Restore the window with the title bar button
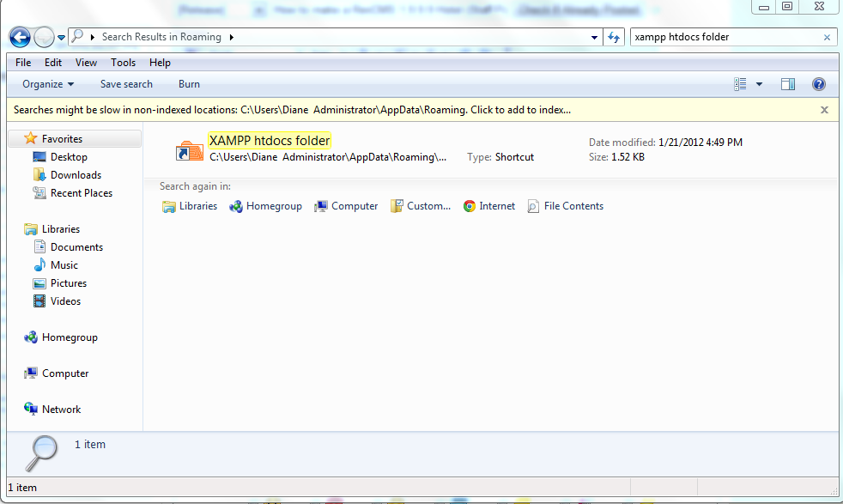 click(x=787, y=7)
